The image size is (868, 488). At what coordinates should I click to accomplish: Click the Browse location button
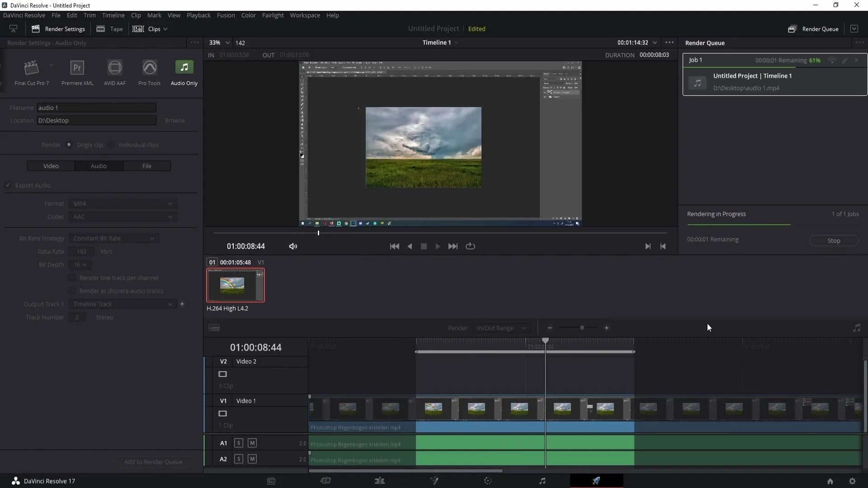coord(175,120)
